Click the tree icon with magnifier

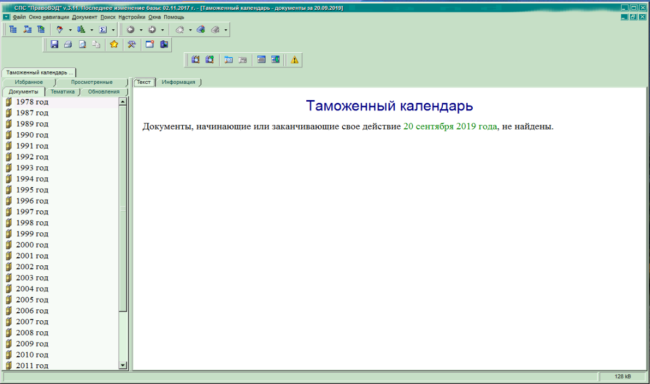[x=27, y=29]
